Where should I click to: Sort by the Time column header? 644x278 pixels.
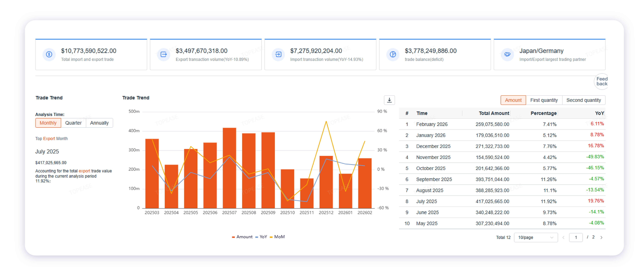(422, 113)
